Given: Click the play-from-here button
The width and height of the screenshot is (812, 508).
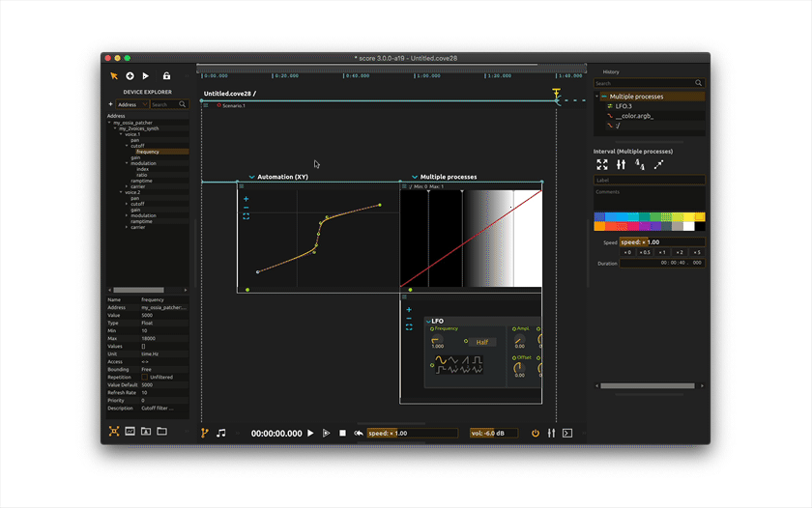Looking at the screenshot, I should click(x=327, y=433).
